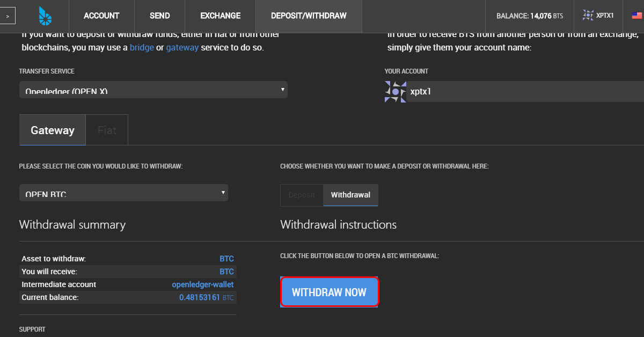Switch to the Deposit option
The width and height of the screenshot is (644, 337).
coord(302,195)
